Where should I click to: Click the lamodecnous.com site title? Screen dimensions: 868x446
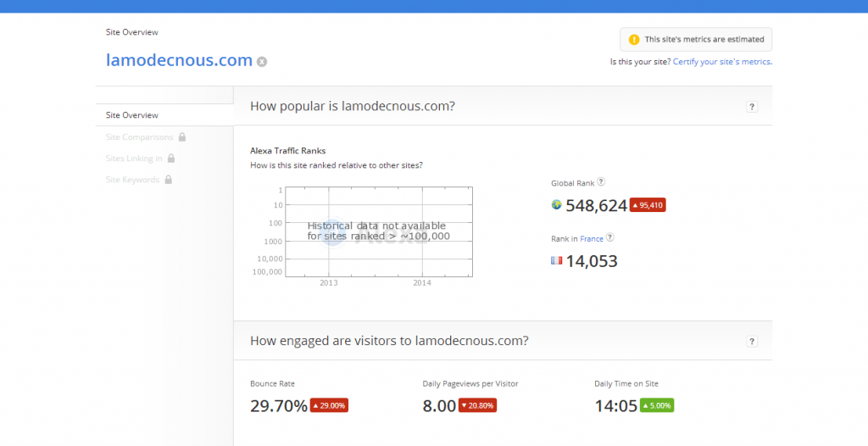click(x=179, y=60)
